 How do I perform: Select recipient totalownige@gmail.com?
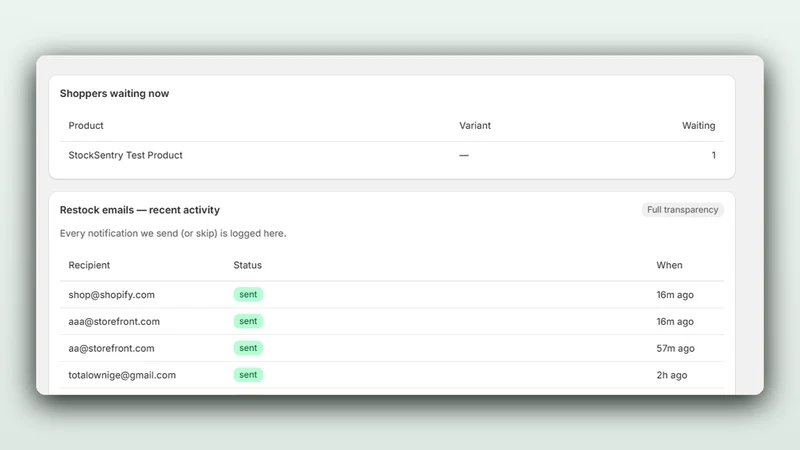[122, 375]
